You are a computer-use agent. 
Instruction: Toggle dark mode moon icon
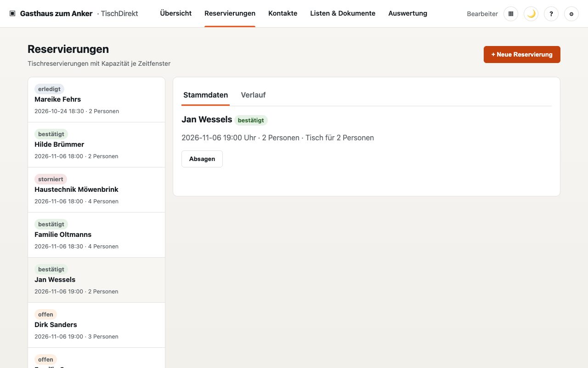pos(531,14)
